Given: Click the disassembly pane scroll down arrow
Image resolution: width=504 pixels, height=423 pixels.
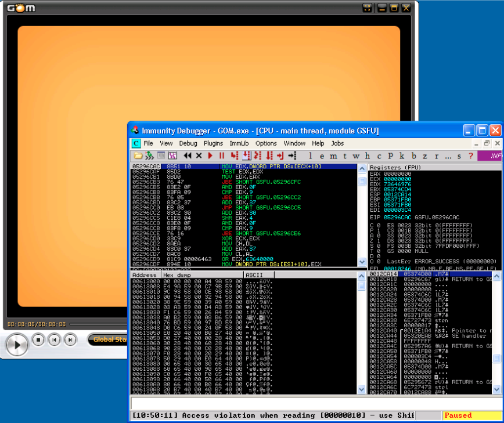Looking at the screenshot, I should (362, 262).
